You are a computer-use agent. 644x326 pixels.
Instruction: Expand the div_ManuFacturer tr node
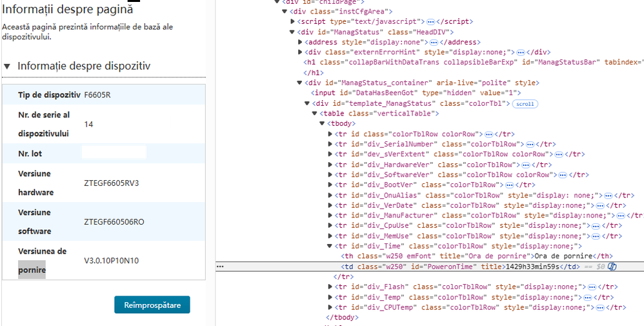330,216
